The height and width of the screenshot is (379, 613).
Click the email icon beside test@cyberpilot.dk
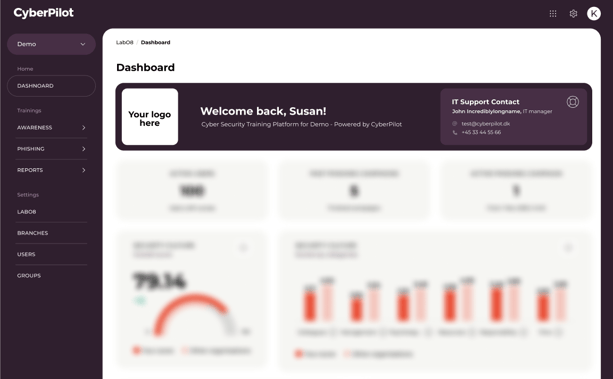coord(455,124)
